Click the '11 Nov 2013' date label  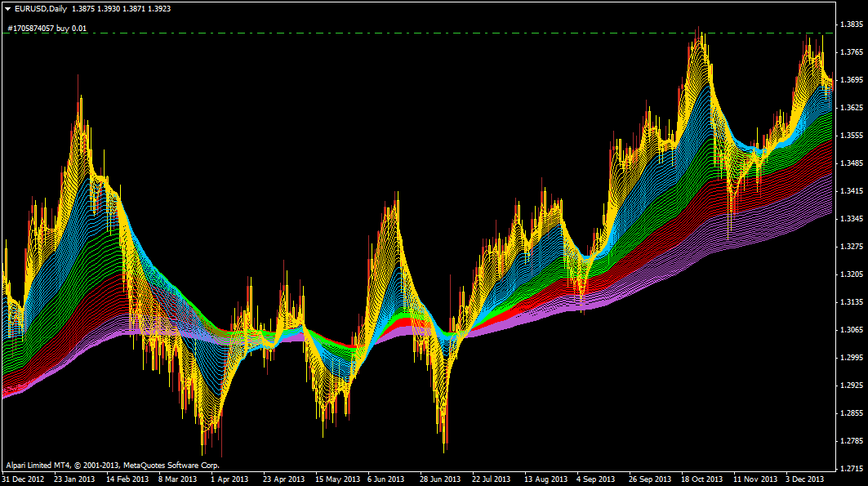(x=755, y=479)
